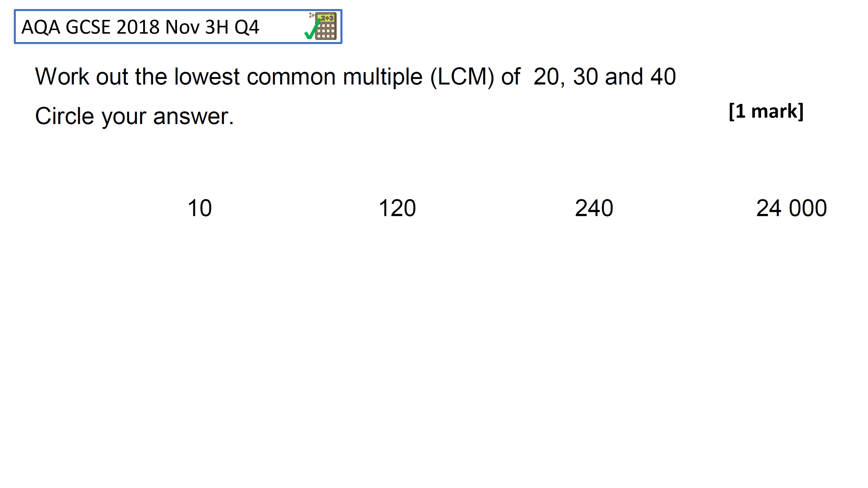The width and height of the screenshot is (868, 488).
Task: Select the answer option 10
Action: click(199, 208)
